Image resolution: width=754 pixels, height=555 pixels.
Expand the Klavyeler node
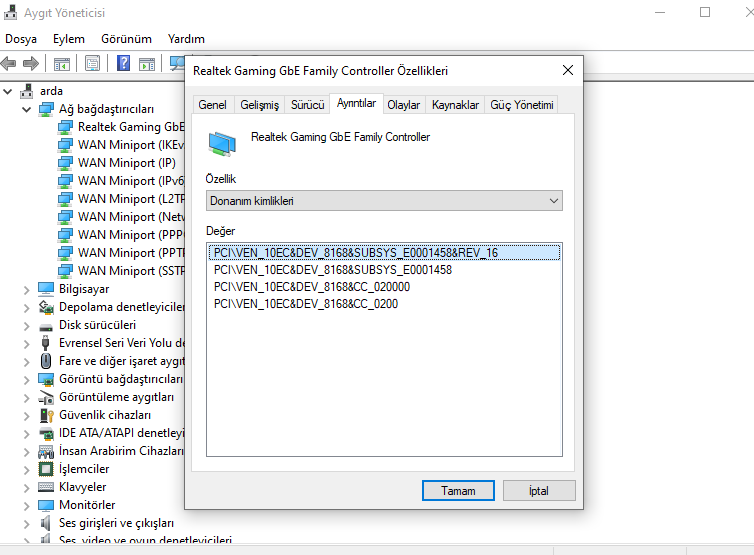pyautogui.click(x=26, y=488)
